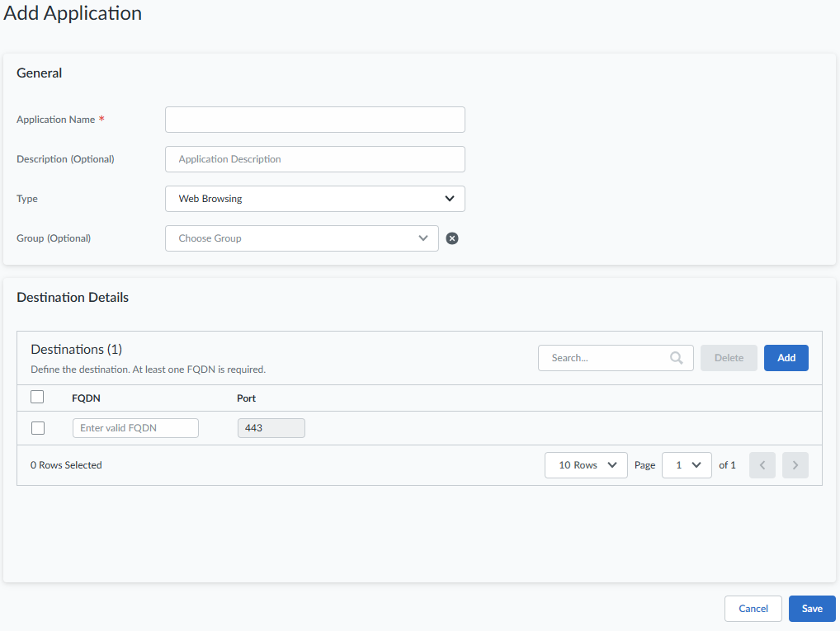
Task: Click the magnifier icon in the Search box
Action: (677, 358)
